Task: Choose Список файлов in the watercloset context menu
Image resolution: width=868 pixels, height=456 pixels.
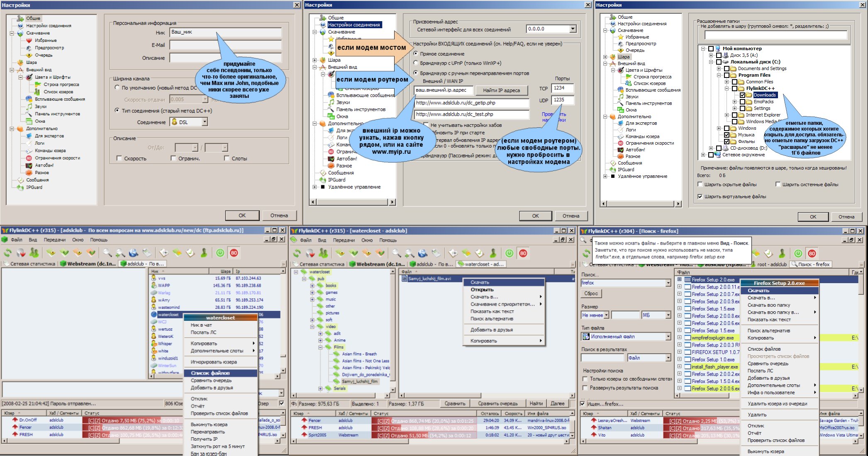Action: (211, 373)
